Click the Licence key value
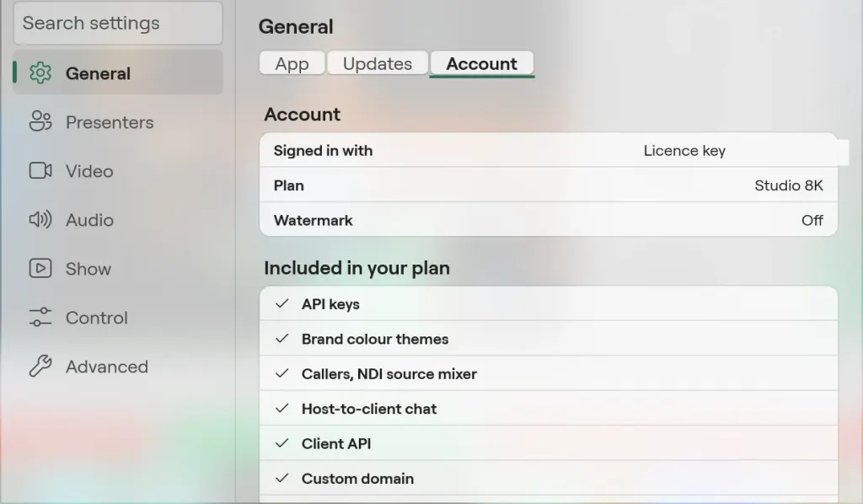Viewport: 863px width, 504px height. click(684, 151)
